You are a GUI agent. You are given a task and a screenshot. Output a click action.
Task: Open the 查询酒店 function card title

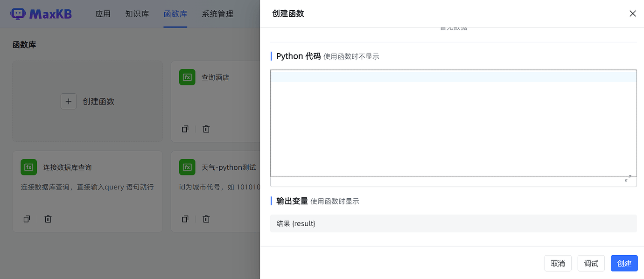coord(215,77)
